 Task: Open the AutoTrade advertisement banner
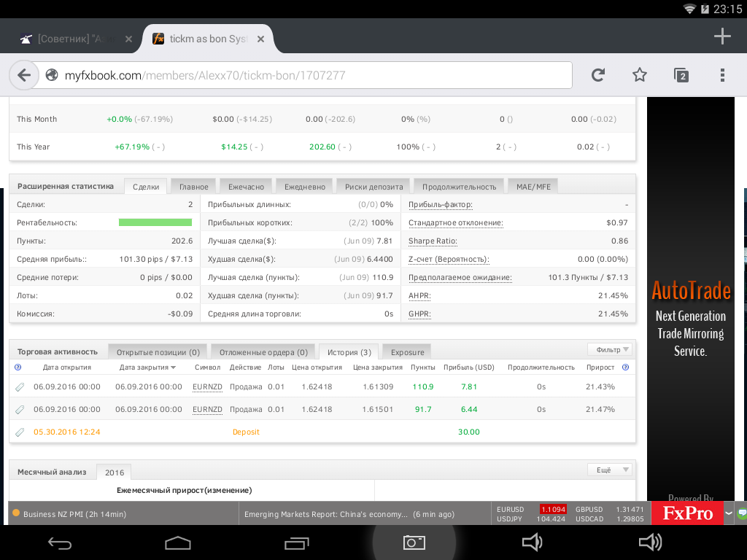[691, 299]
